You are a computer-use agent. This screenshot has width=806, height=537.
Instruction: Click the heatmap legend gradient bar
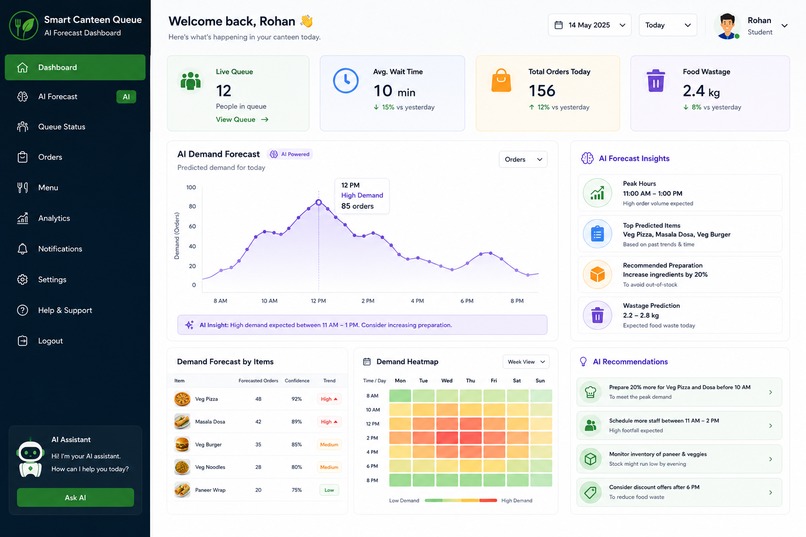click(x=461, y=500)
